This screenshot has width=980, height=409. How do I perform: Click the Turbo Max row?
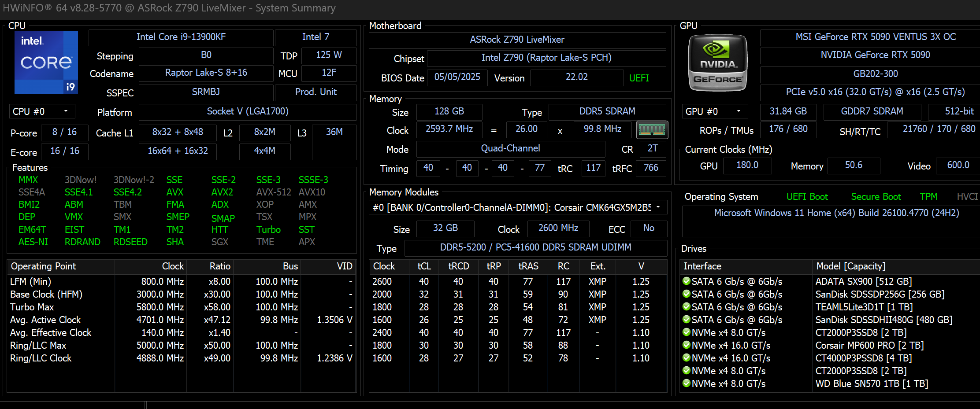pos(181,307)
